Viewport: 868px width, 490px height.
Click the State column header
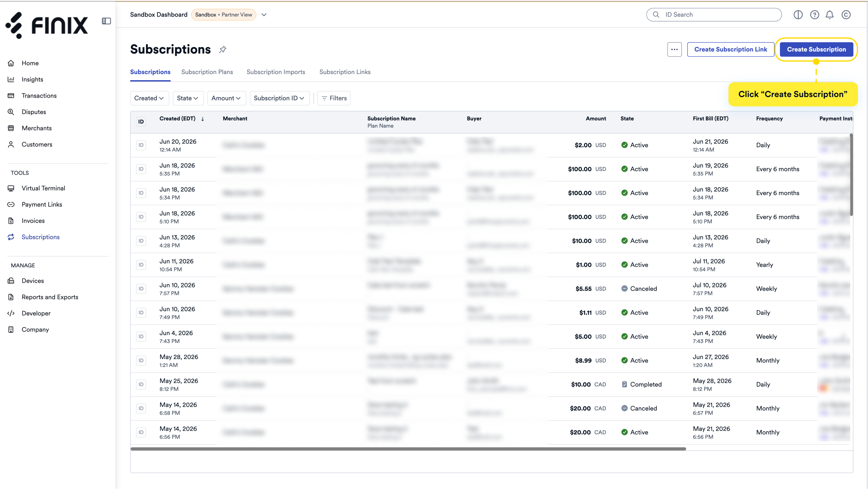(627, 119)
